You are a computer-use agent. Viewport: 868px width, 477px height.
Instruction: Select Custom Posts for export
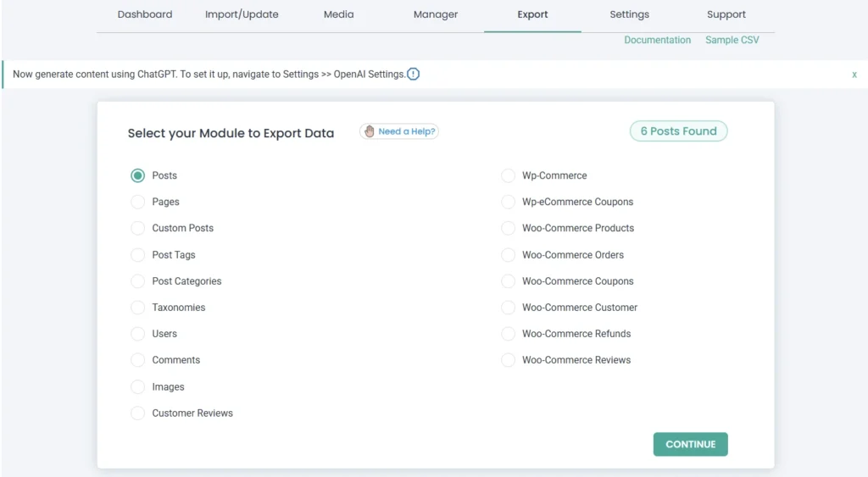tap(137, 228)
